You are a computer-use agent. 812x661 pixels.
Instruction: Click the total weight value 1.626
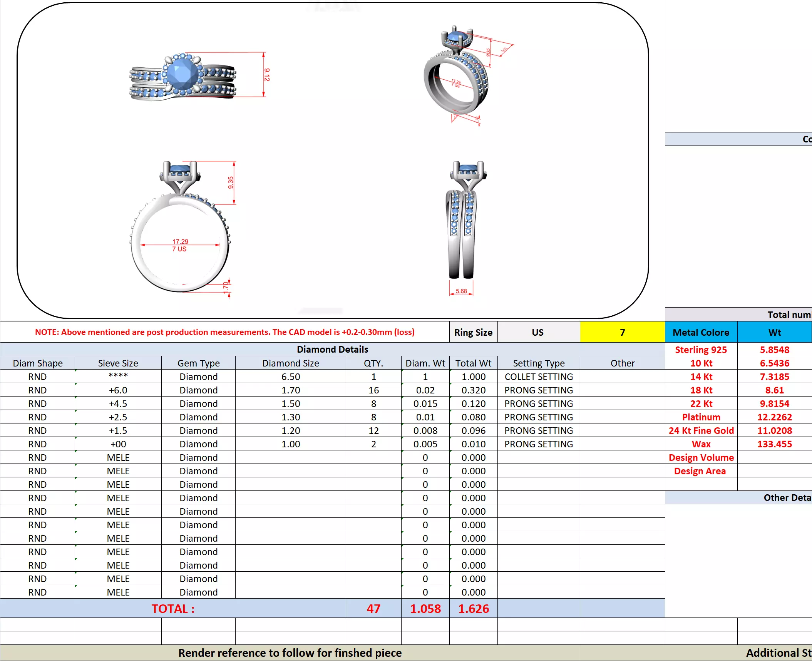473,609
